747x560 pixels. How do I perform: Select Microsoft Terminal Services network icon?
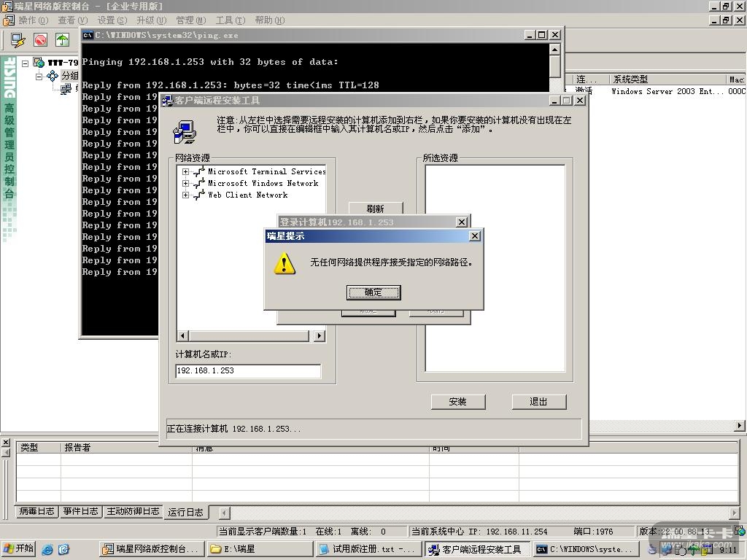point(199,172)
